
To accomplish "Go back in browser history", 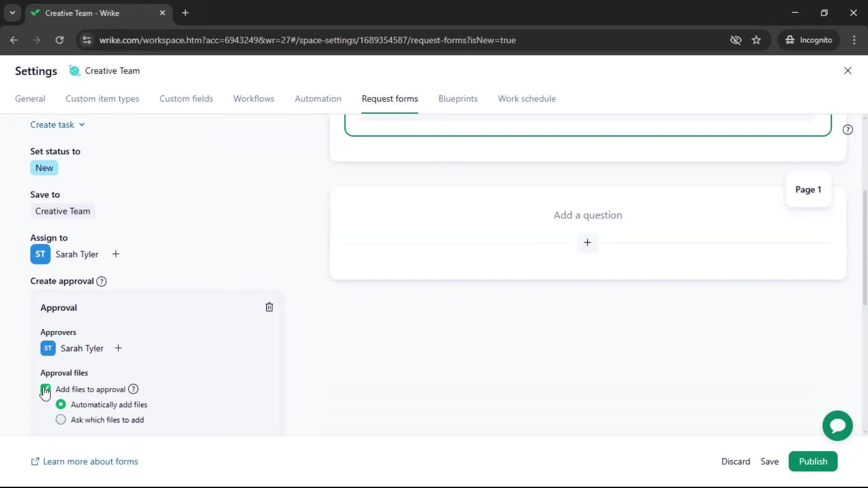I will [x=14, y=40].
